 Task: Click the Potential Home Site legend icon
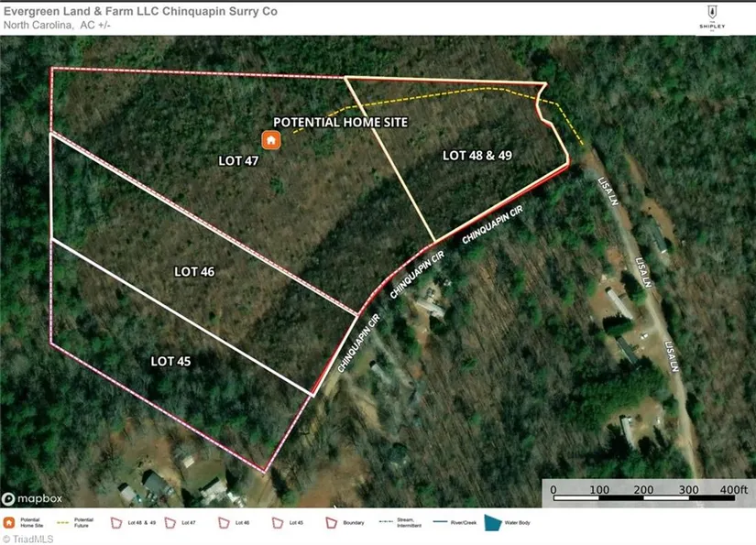click(x=10, y=523)
